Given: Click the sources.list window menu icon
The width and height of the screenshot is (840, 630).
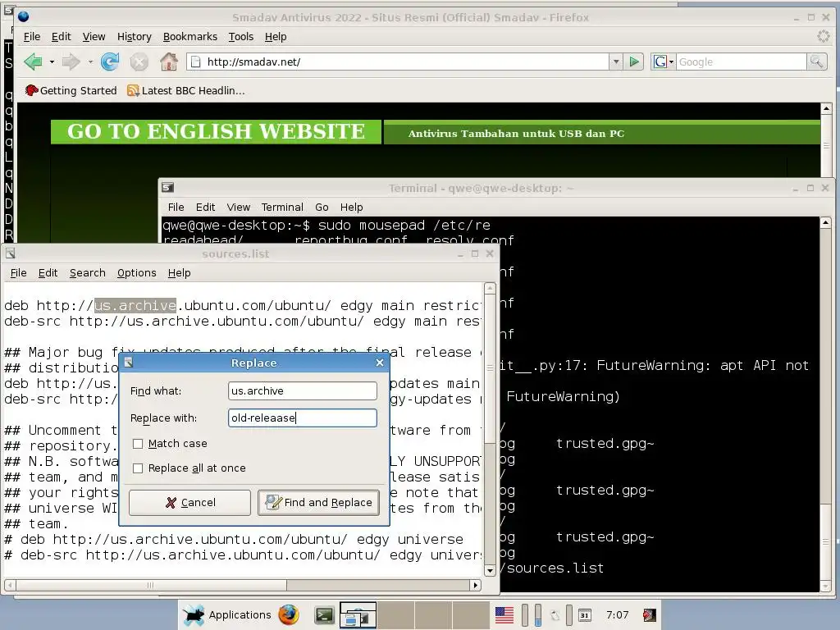Looking at the screenshot, I should pyautogui.click(x=10, y=253).
